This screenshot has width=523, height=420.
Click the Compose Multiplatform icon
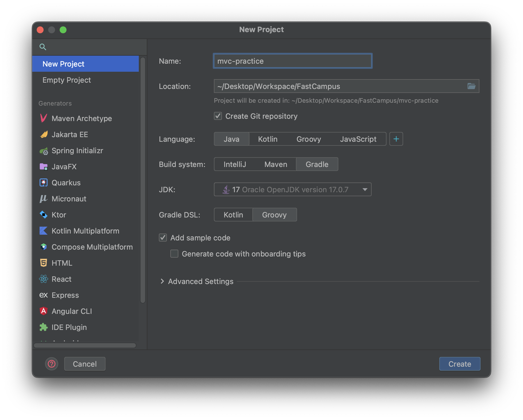coord(44,247)
